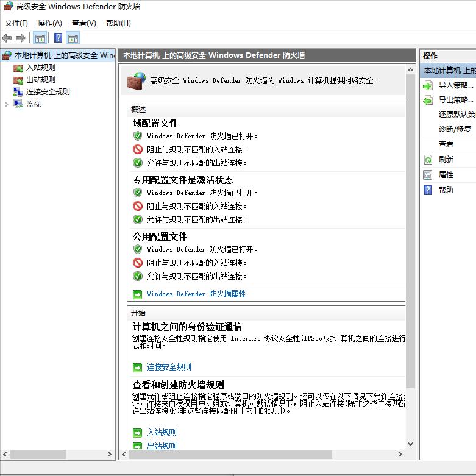Click the 概述 section header

pyautogui.click(x=138, y=110)
